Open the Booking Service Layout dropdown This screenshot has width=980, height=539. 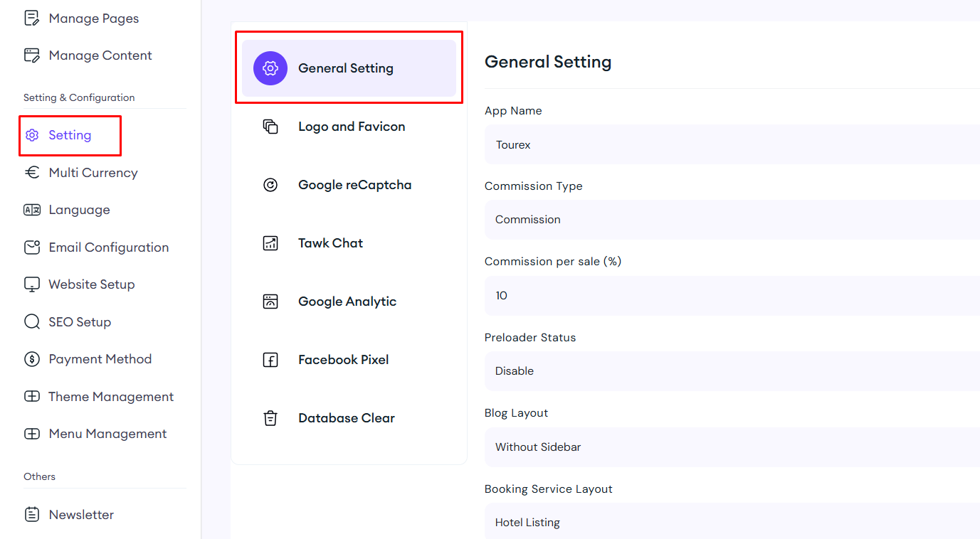coord(732,523)
